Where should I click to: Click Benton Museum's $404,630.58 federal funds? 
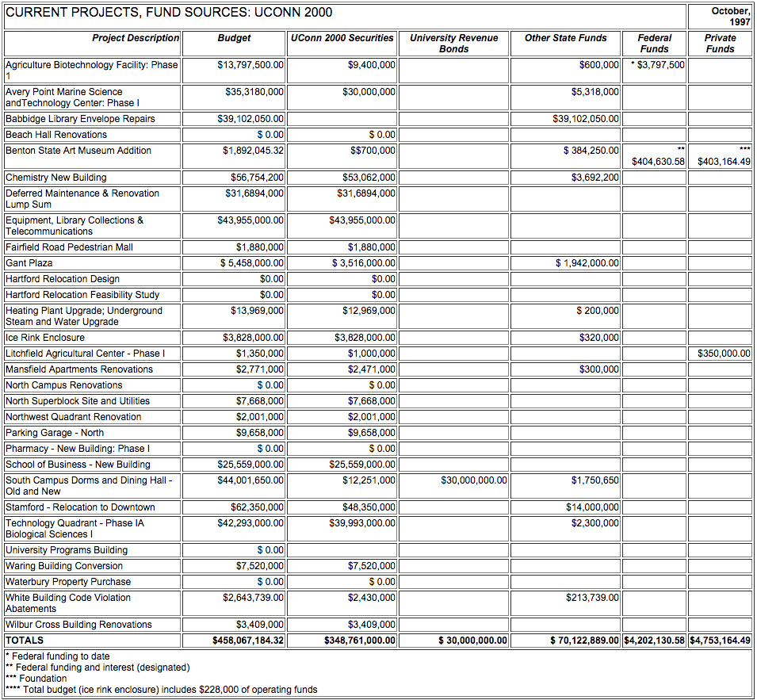tap(658, 162)
